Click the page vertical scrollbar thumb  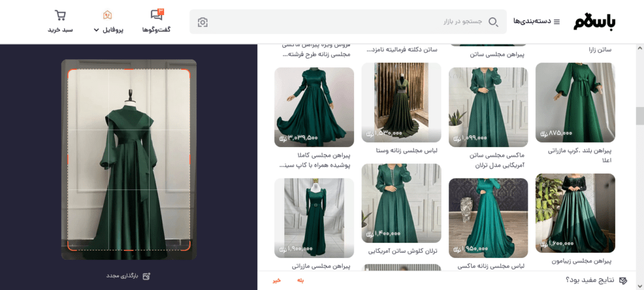[x=640, y=116]
